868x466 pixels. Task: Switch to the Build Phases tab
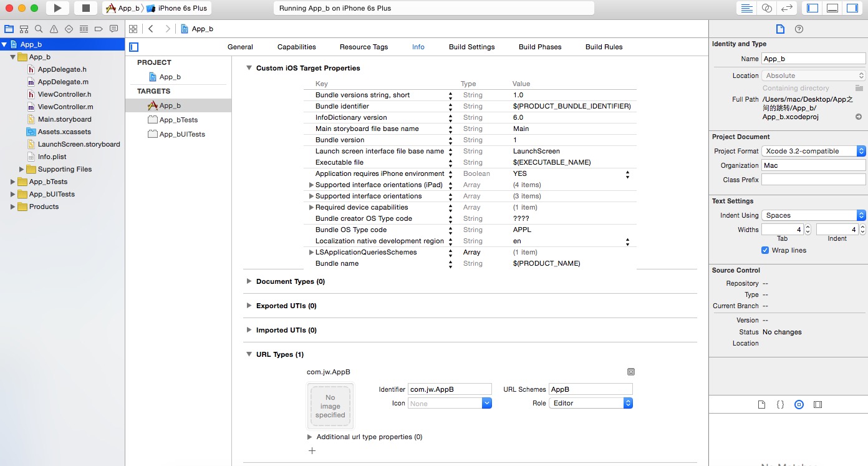pyautogui.click(x=540, y=47)
